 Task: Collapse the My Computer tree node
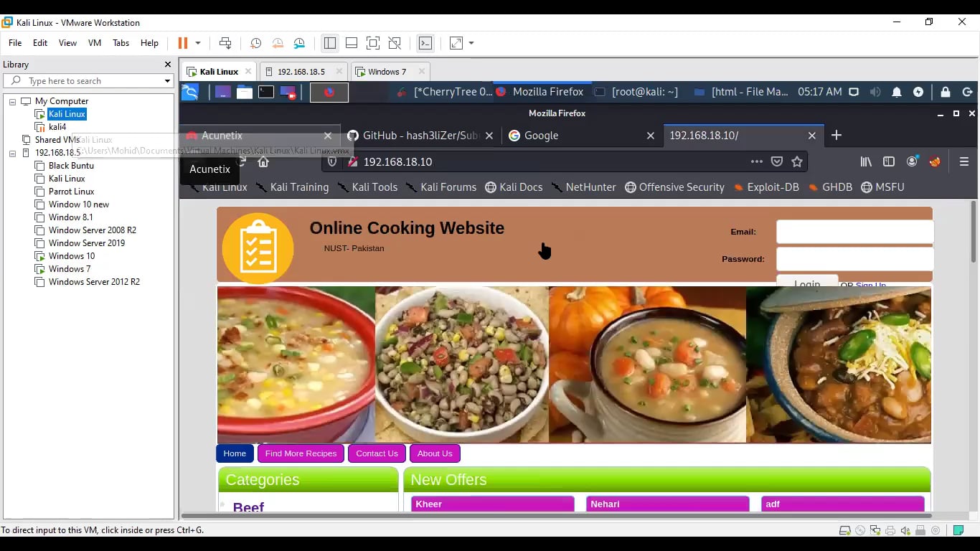click(x=12, y=101)
